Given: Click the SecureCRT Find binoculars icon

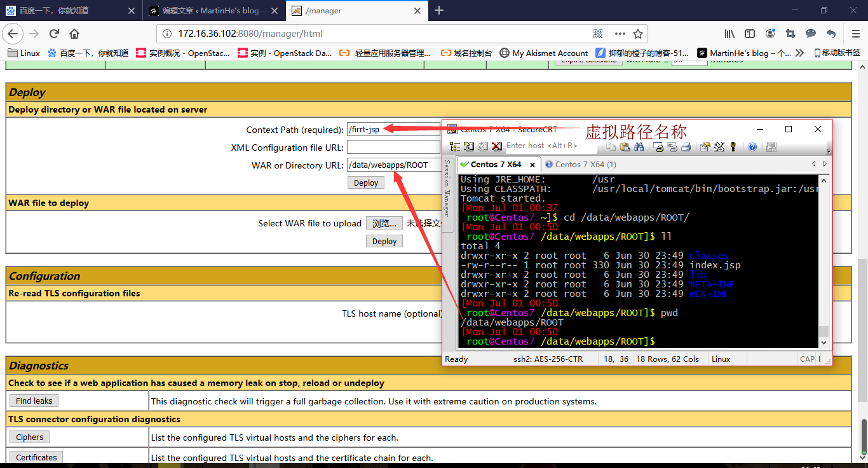Looking at the screenshot, I should point(639,147).
